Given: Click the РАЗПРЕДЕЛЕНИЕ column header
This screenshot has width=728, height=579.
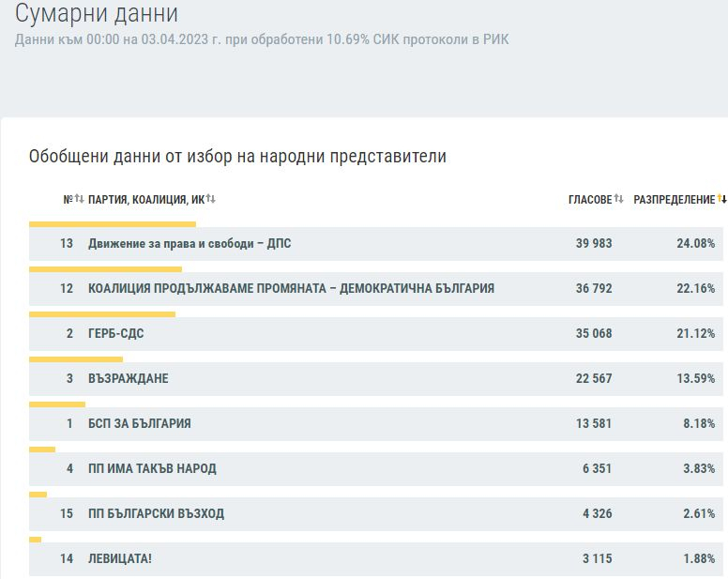Looking at the screenshot, I should (675, 200).
